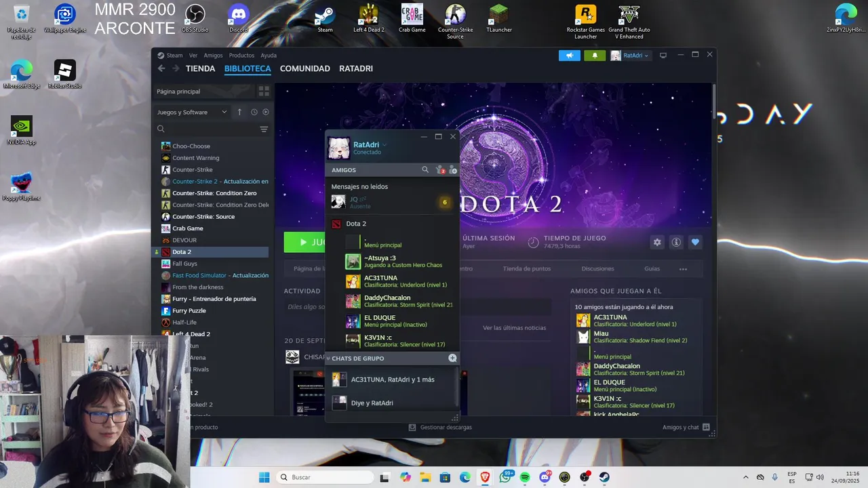Add a friend icon in friends list
Viewport: 868px width, 488px height.
(x=453, y=169)
